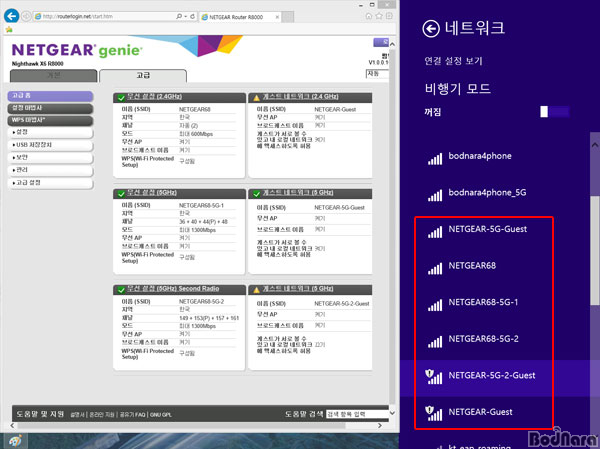Open WPS 마법사 in the sidebar
The image size is (600, 449).
[50, 120]
